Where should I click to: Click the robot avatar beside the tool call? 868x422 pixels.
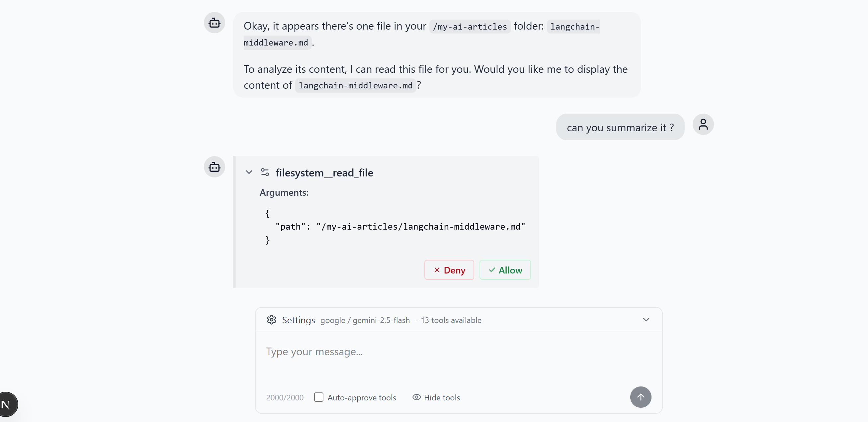[x=214, y=167]
